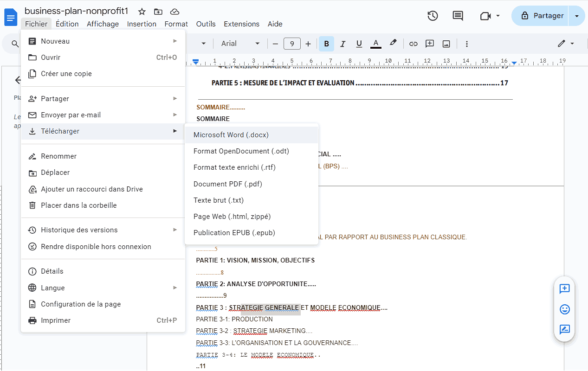The height and width of the screenshot is (371, 588).
Task: Open Configuration de la page
Action: point(103,304)
